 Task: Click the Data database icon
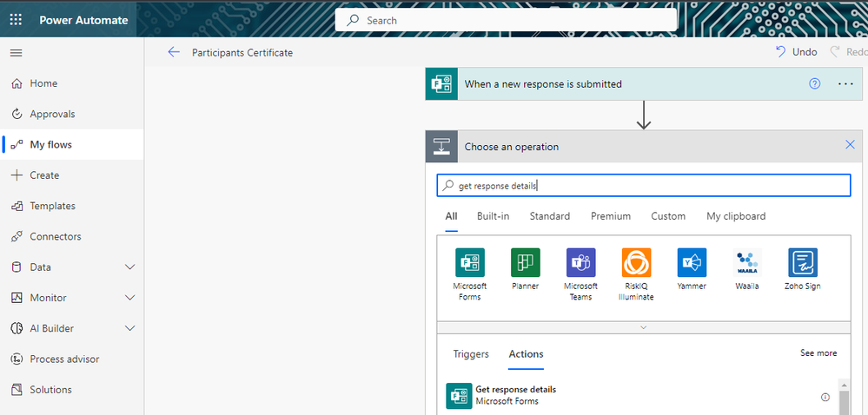pyautogui.click(x=17, y=267)
